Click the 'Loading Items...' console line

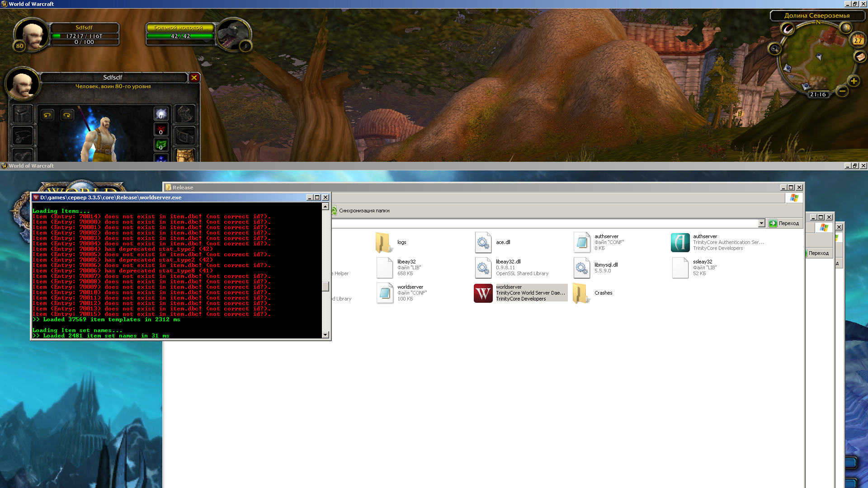tap(61, 211)
